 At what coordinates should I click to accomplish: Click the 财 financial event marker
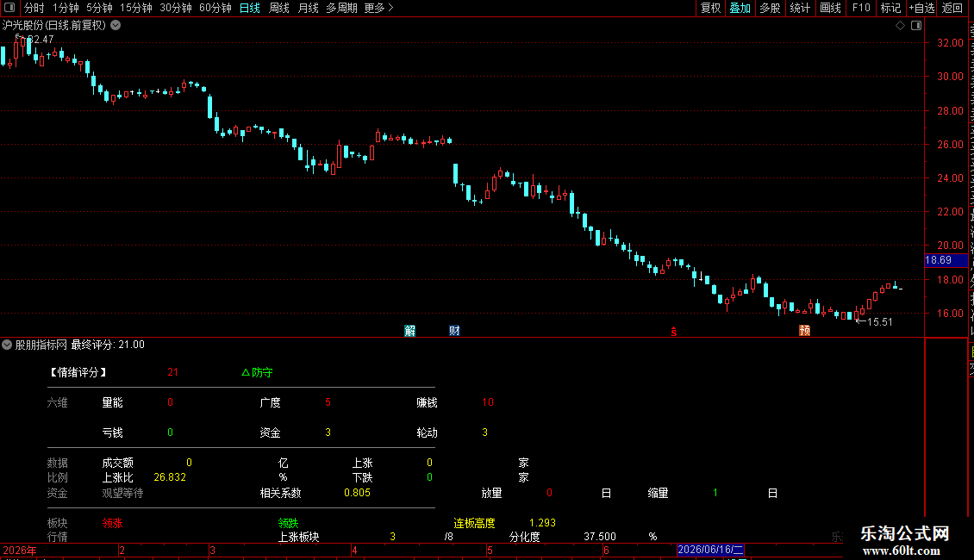455,331
